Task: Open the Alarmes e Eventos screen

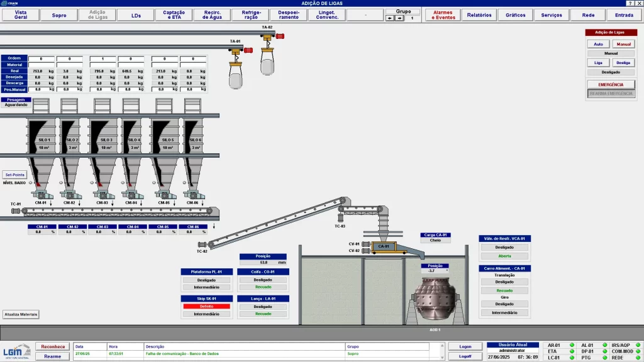Action: 443,15
